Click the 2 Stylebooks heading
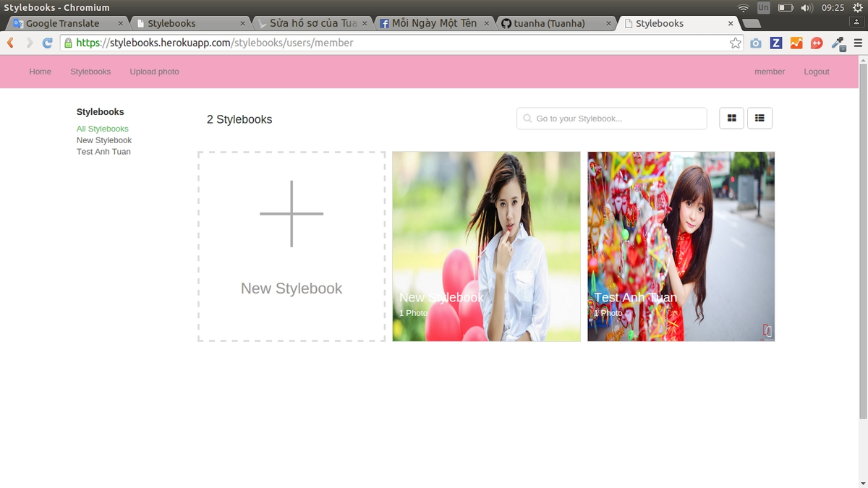The width and height of the screenshot is (868, 488). pyautogui.click(x=239, y=119)
